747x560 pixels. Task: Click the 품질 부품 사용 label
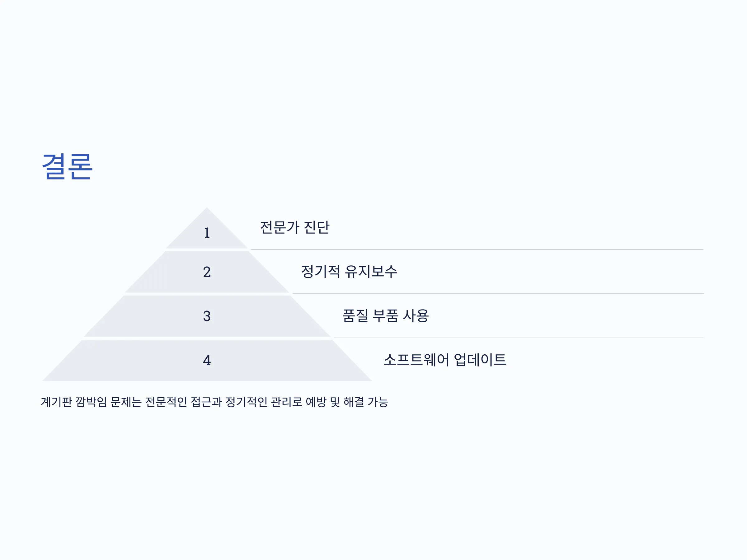click(x=386, y=315)
